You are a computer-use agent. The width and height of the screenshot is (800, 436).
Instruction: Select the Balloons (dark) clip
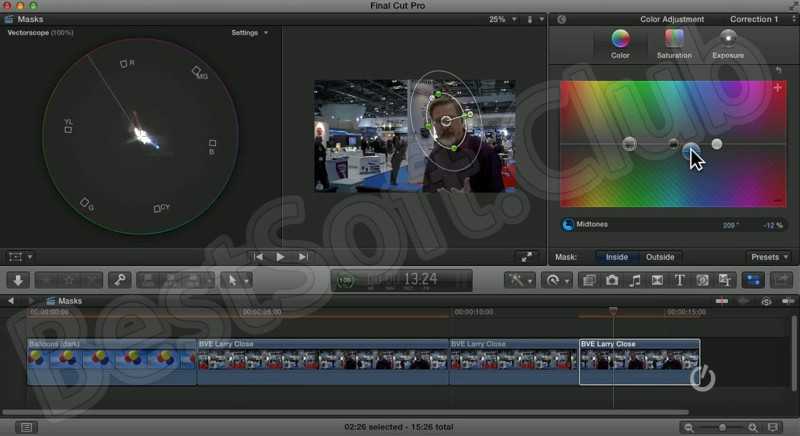pos(112,362)
